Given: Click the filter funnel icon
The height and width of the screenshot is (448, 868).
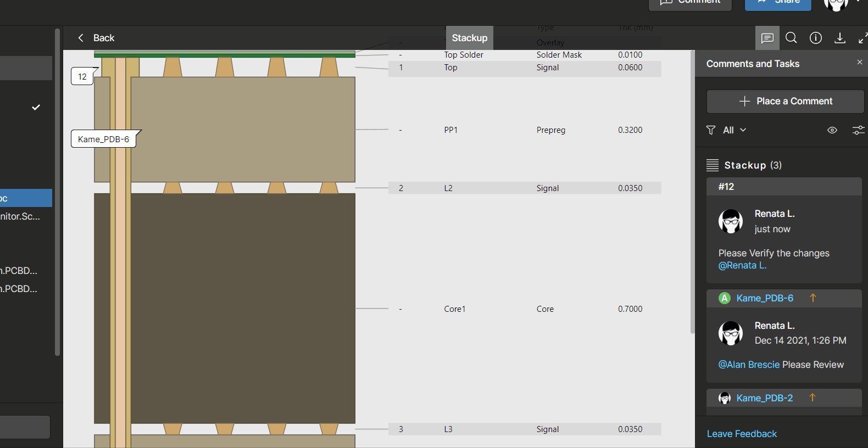Looking at the screenshot, I should (711, 130).
